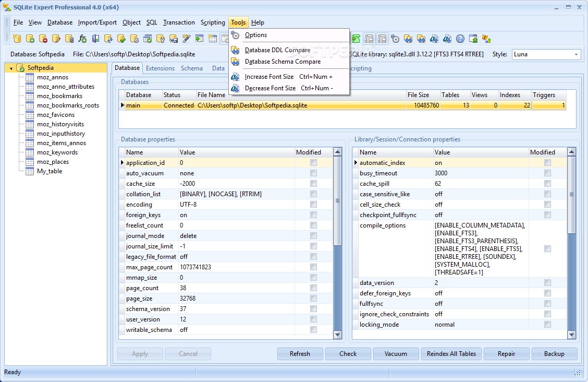Toggle Modified checkbox for page_size
The height and width of the screenshot is (382, 588).
click(313, 299)
